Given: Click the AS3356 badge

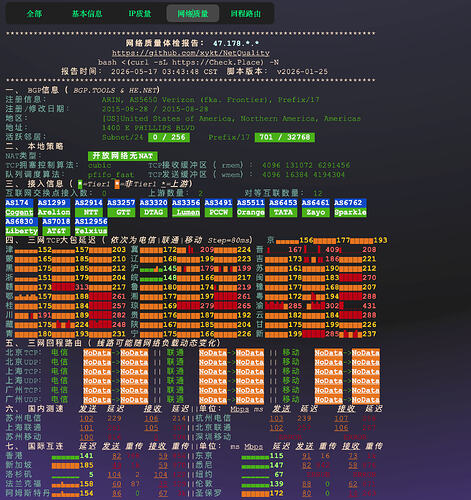Looking at the screenshot, I should click(x=186, y=203).
